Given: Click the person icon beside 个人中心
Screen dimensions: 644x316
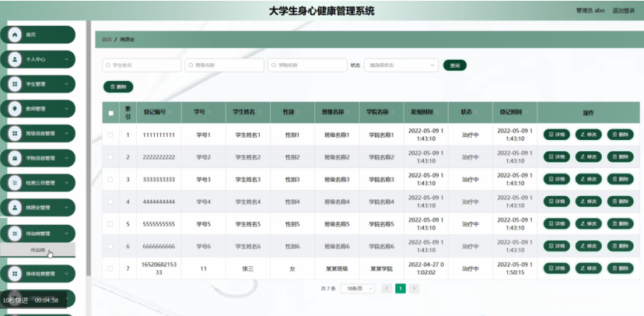Looking at the screenshot, I should (x=15, y=60).
